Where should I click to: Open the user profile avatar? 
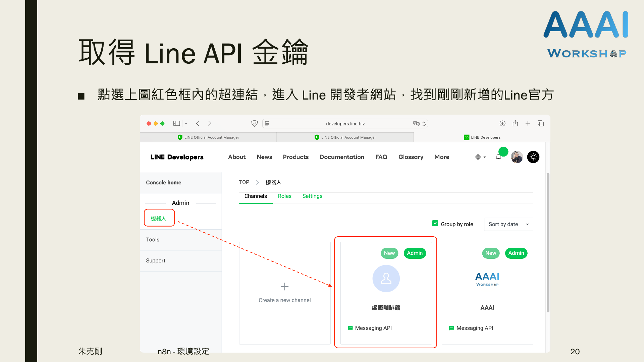[517, 157]
